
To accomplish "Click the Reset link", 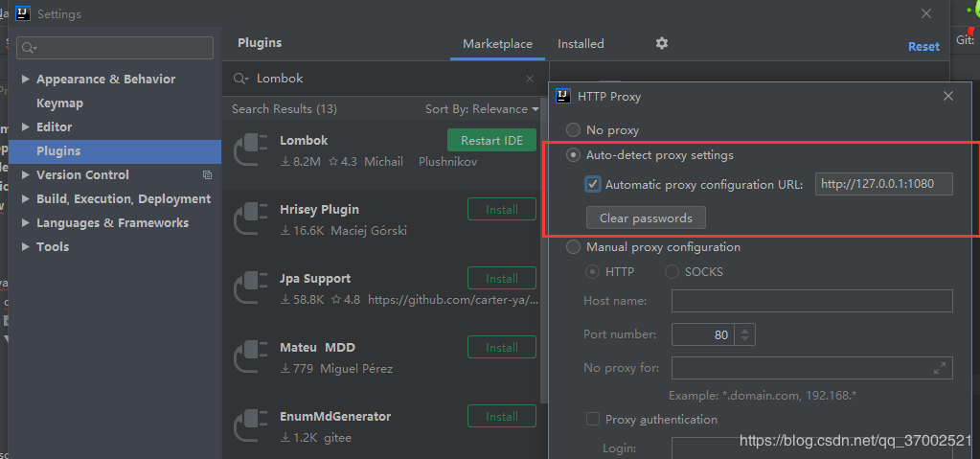I will [x=923, y=46].
